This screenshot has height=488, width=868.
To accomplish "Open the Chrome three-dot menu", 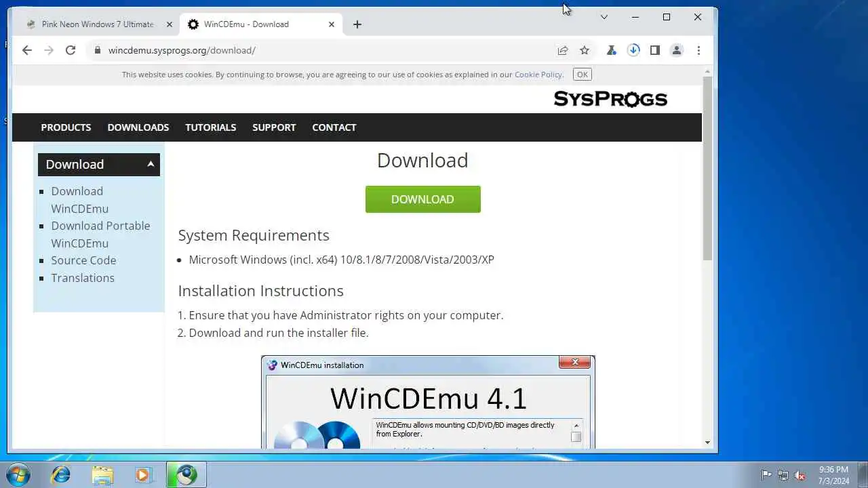I will point(698,50).
